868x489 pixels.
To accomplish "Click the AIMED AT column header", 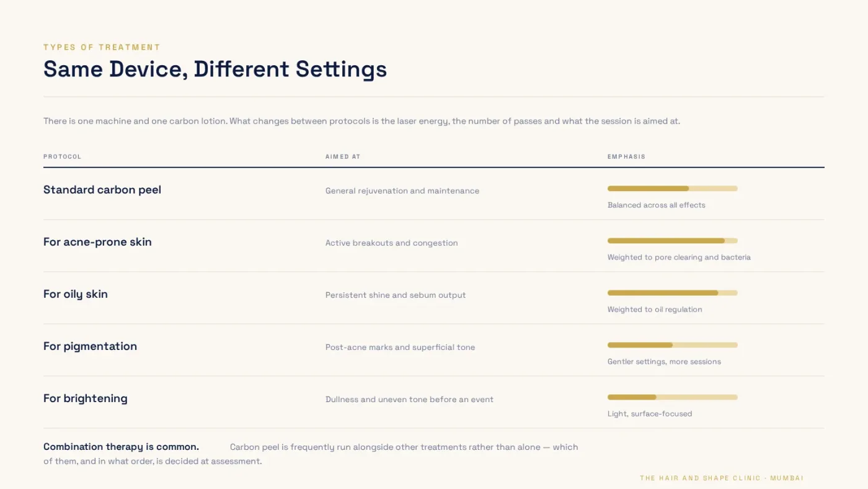I will (x=343, y=156).
